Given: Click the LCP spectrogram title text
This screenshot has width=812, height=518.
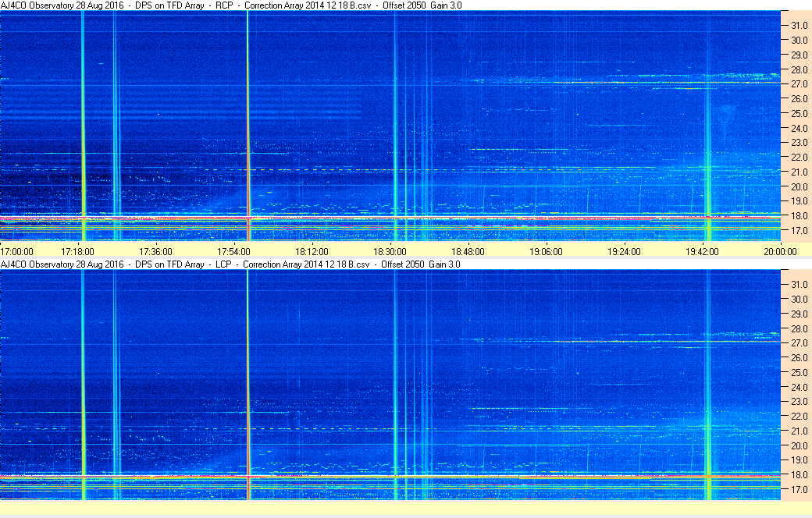Looking at the screenshot, I should (x=230, y=264).
